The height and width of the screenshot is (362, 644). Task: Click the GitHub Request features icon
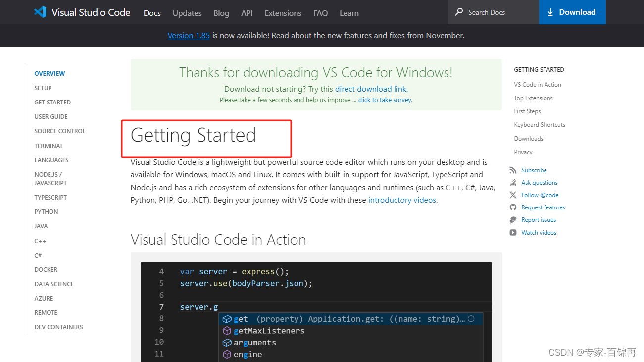(513, 207)
